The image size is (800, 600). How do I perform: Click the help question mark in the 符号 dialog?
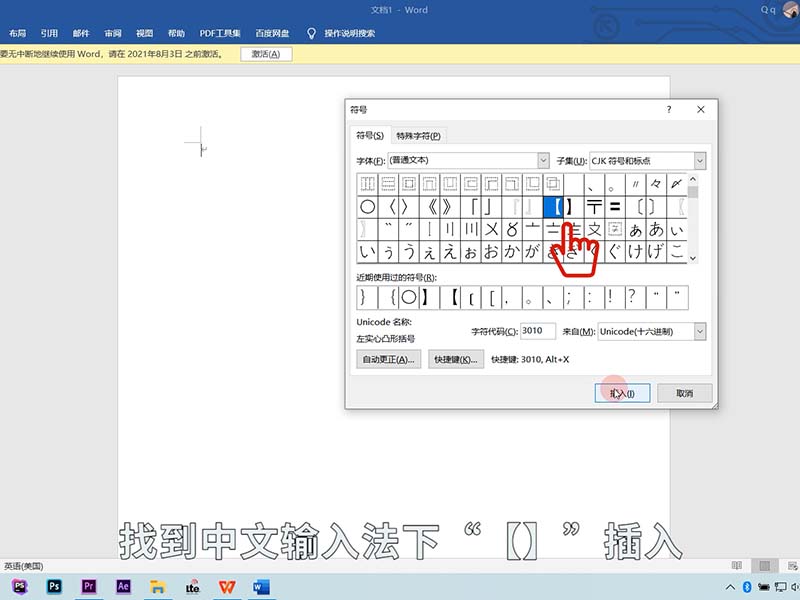669,109
